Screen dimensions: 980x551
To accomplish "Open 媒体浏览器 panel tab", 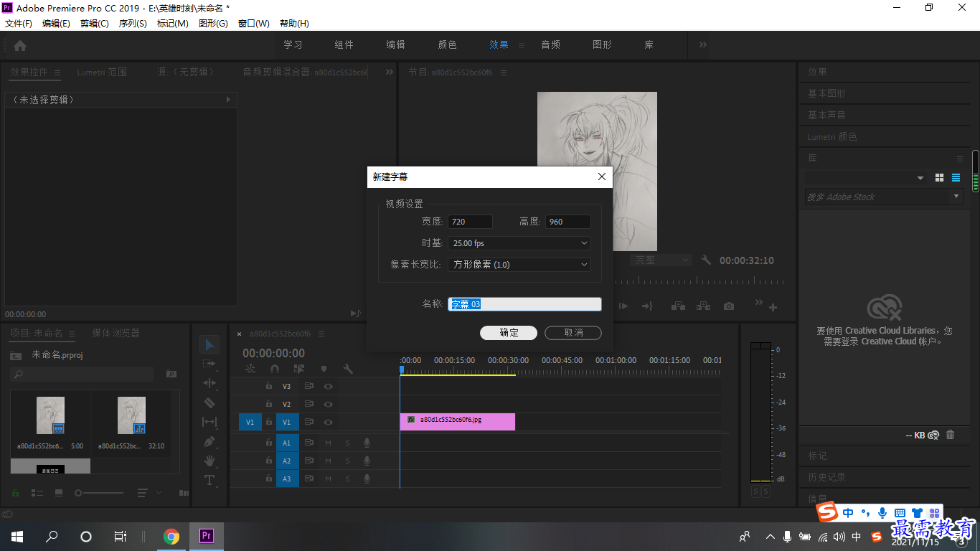I will (x=116, y=333).
